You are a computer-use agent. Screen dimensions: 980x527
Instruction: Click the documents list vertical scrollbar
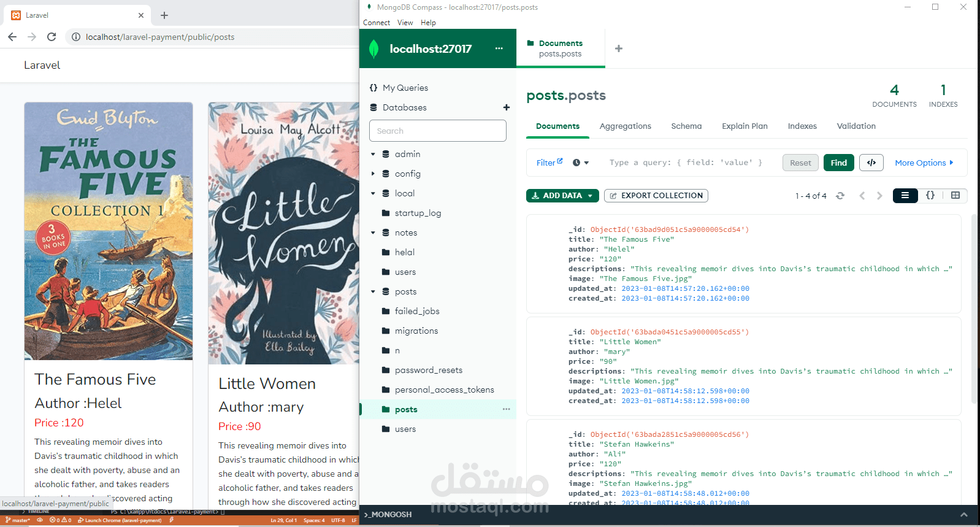[x=974, y=308]
